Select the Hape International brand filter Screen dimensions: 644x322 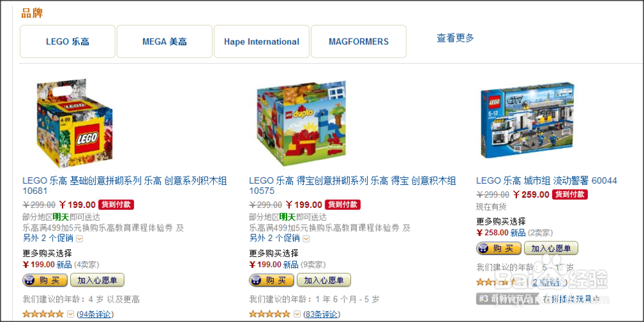pyautogui.click(x=261, y=41)
